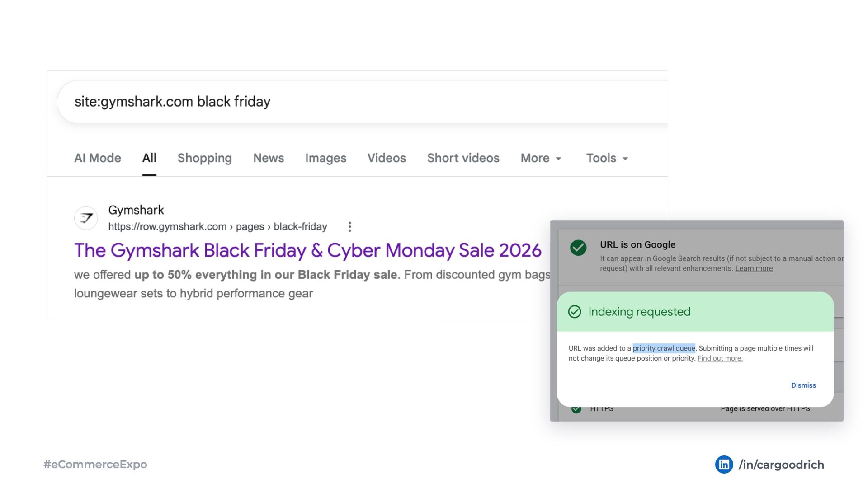Screen dimensions: 868x488
Task: Open the News tab
Action: click(269, 158)
